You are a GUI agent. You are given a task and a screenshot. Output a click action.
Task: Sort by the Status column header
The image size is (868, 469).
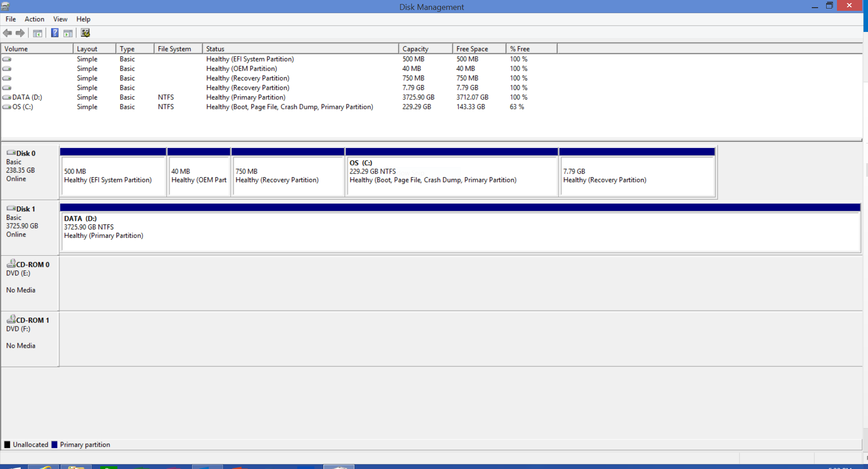tap(301, 49)
